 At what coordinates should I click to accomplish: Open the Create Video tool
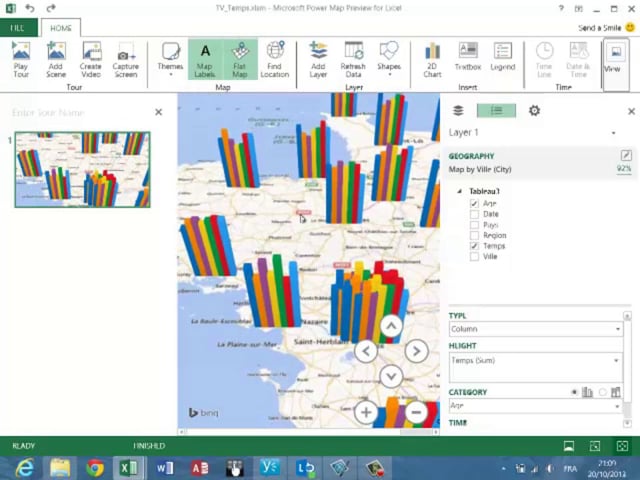click(x=91, y=60)
